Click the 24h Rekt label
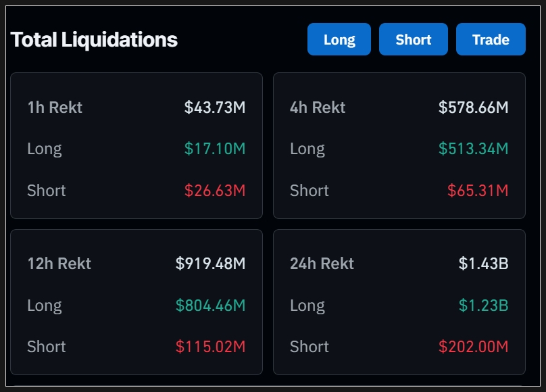 point(322,264)
